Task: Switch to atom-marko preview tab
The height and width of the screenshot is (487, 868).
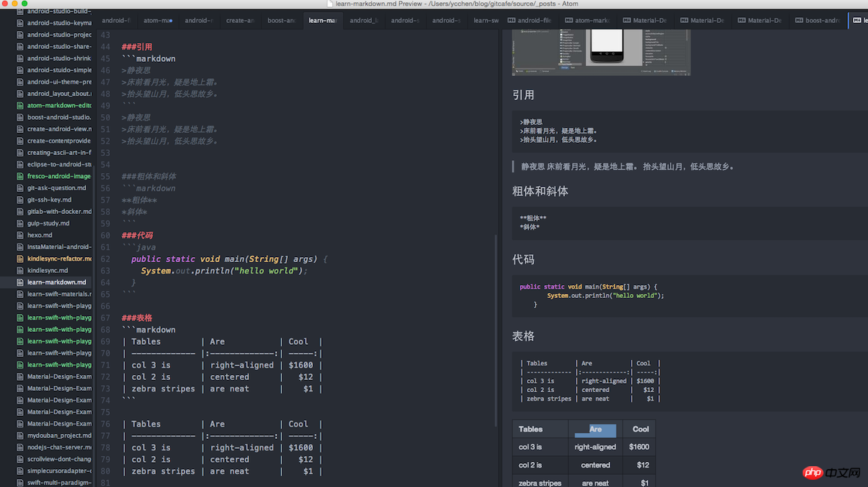Action: 588,21
